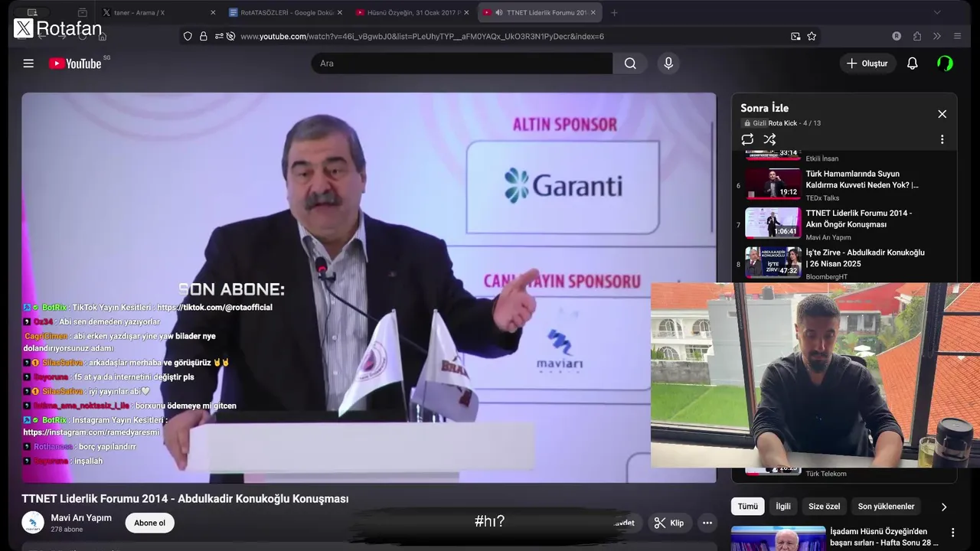Subscribe with Abone ol button
The height and width of the screenshot is (551, 980).
click(149, 523)
